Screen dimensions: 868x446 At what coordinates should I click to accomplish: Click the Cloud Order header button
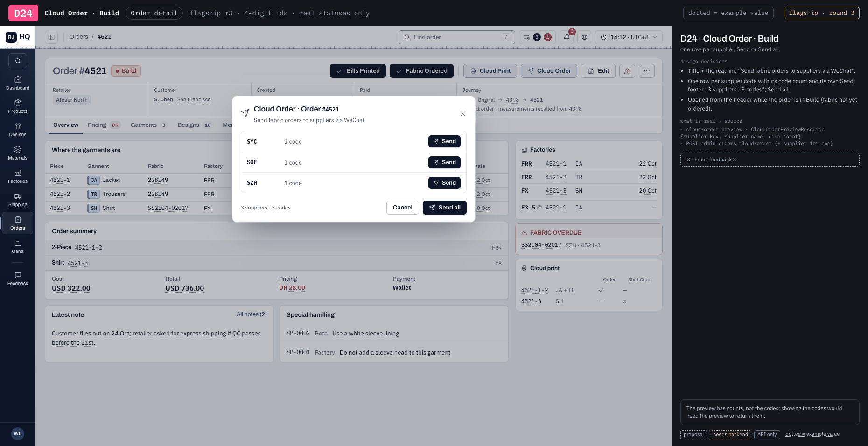[x=549, y=71]
